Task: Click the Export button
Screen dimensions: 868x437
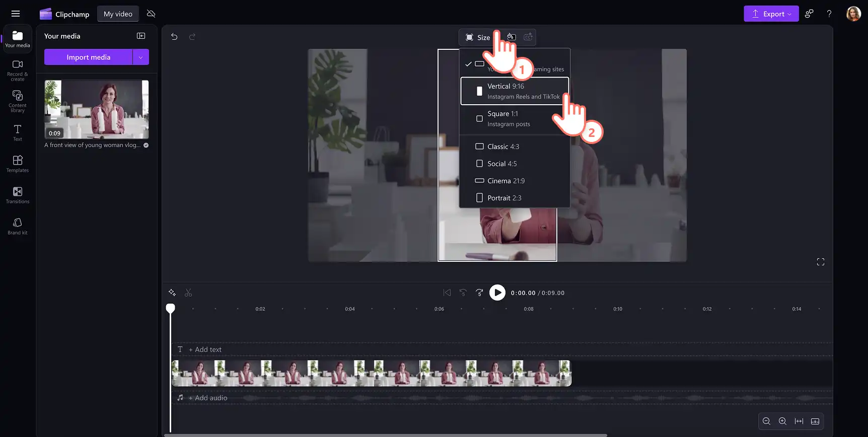Action: [x=771, y=14]
